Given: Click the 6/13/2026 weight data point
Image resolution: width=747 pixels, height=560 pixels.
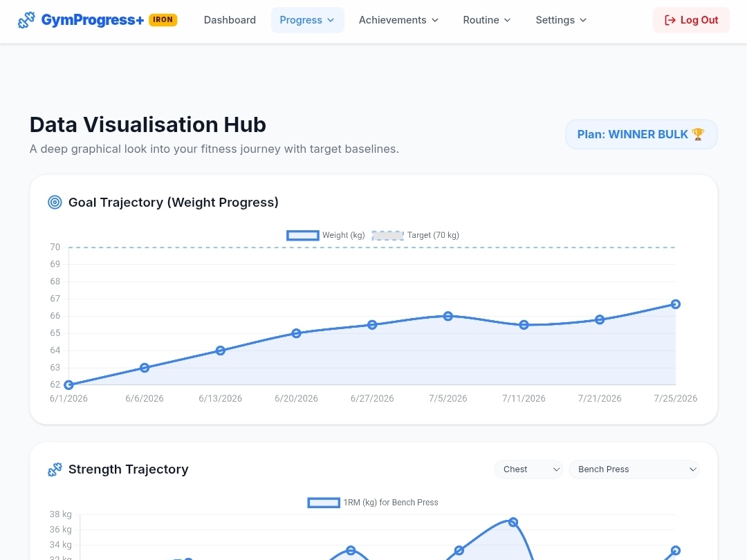Looking at the screenshot, I should point(221,351).
